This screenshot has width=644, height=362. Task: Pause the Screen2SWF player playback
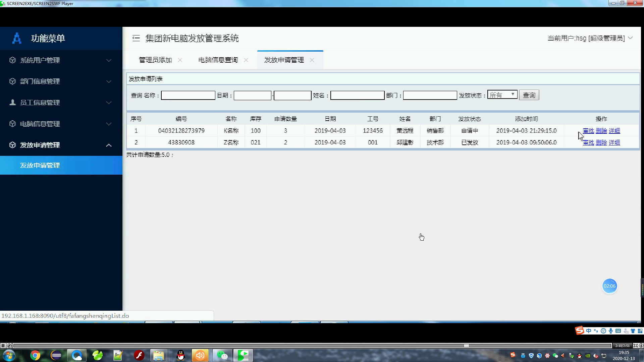(3, 346)
